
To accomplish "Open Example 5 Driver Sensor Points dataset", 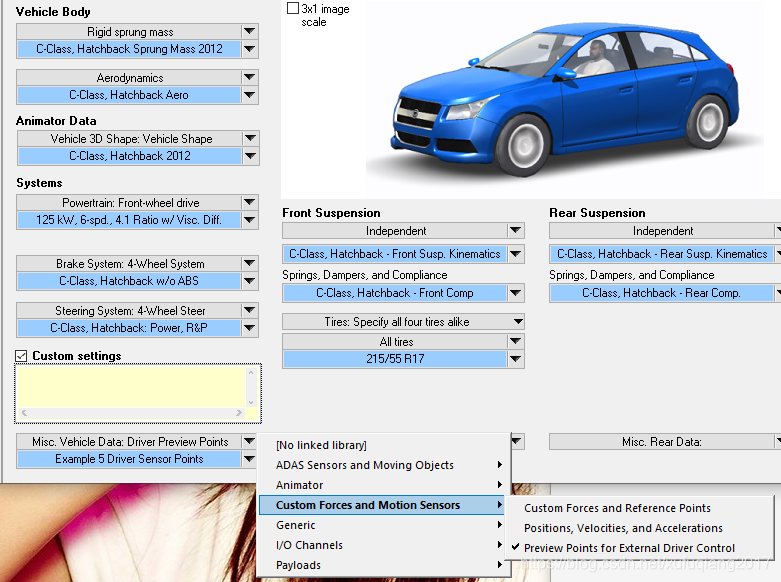I will click(x=129, y=459).
